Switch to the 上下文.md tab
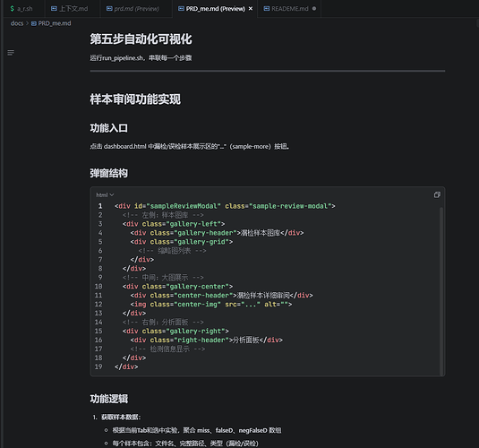The height and width of the screenshot is (448, 479). pos(73,9)
